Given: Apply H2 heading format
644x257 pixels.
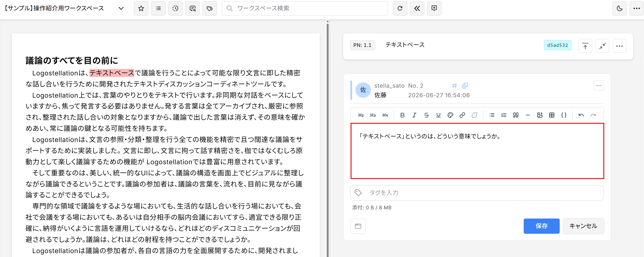Looking at the screenshot, I should coord(361,115).
